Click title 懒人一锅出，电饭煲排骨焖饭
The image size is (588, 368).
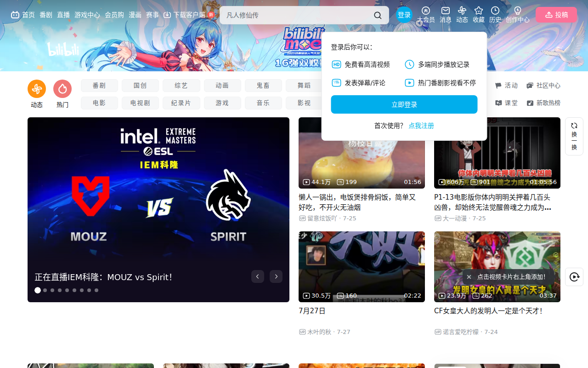[x=357, y=202]
